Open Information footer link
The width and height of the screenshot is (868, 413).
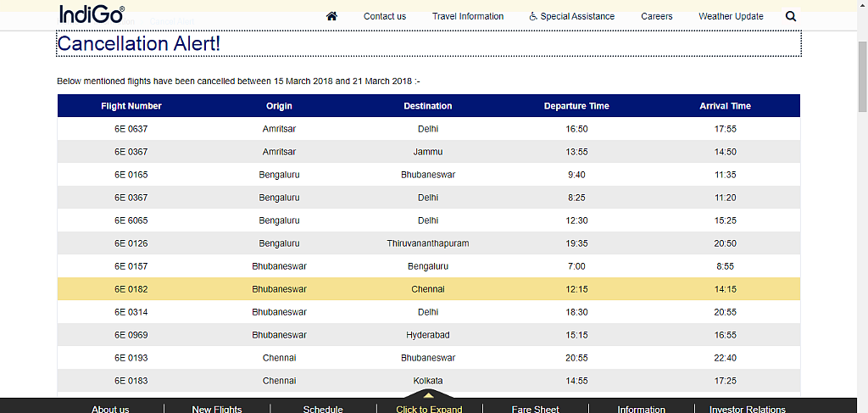[641, 409]
